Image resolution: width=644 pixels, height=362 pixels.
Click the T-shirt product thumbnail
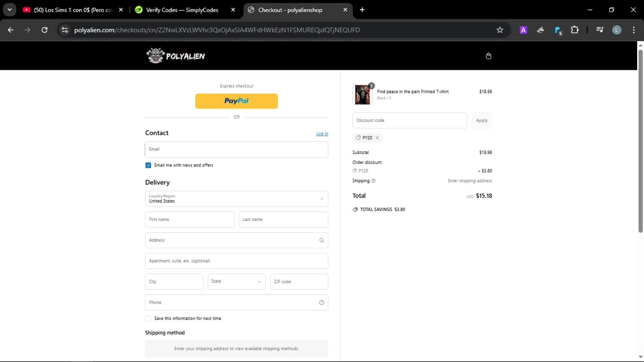362,94
